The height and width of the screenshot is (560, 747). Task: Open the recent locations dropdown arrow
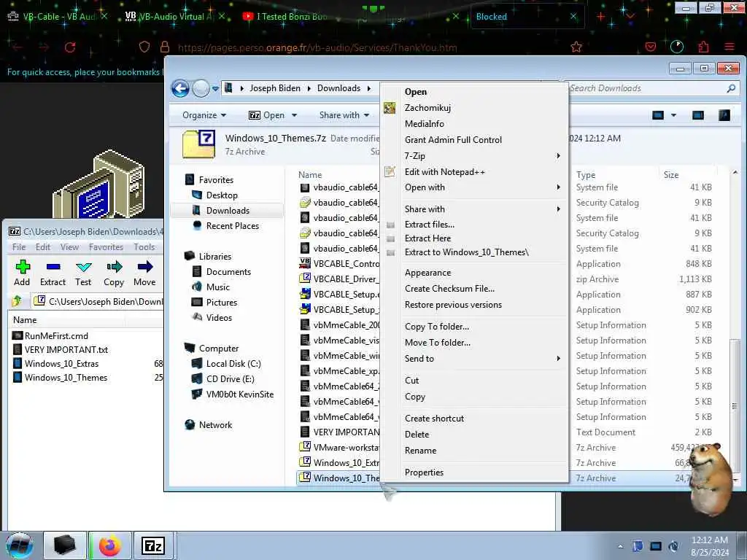[215, 88]
